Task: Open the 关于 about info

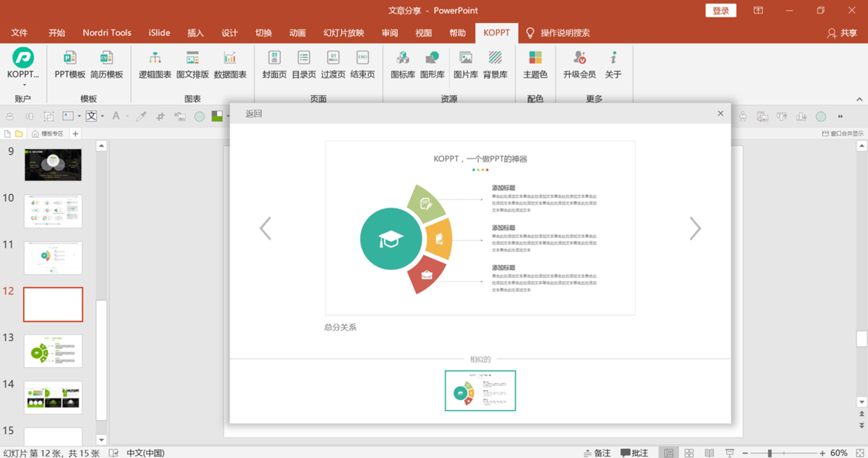Action: [613, 64]
